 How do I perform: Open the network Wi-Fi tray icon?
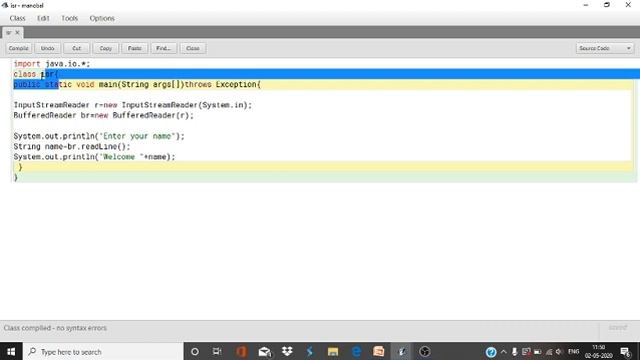549,352
